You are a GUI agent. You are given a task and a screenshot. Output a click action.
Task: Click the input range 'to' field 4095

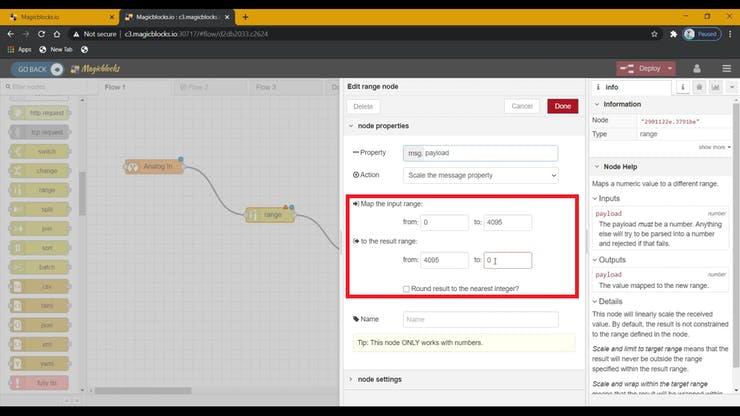pyautogui.click(x=507, y=223)
